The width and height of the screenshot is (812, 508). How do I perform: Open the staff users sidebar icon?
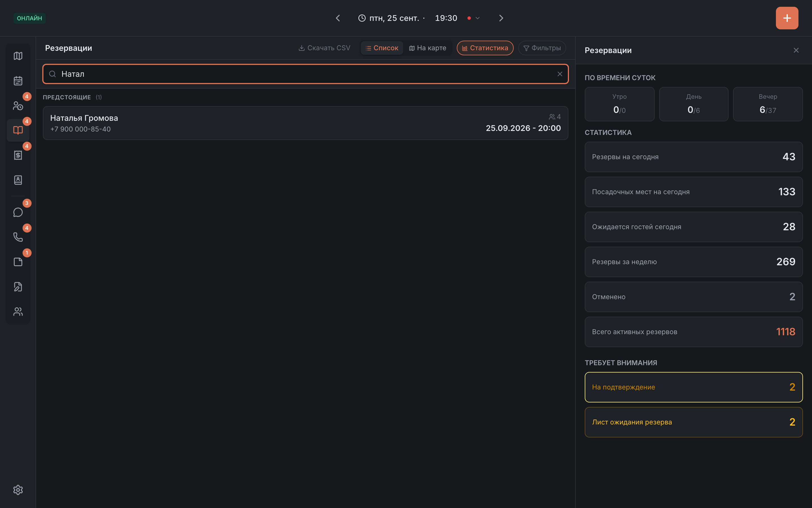(x=18, y=312)
